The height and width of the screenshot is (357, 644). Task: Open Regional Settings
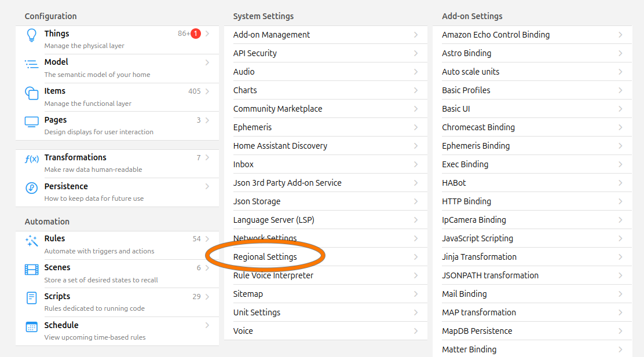pyautogui.click(x=325, y=257)
